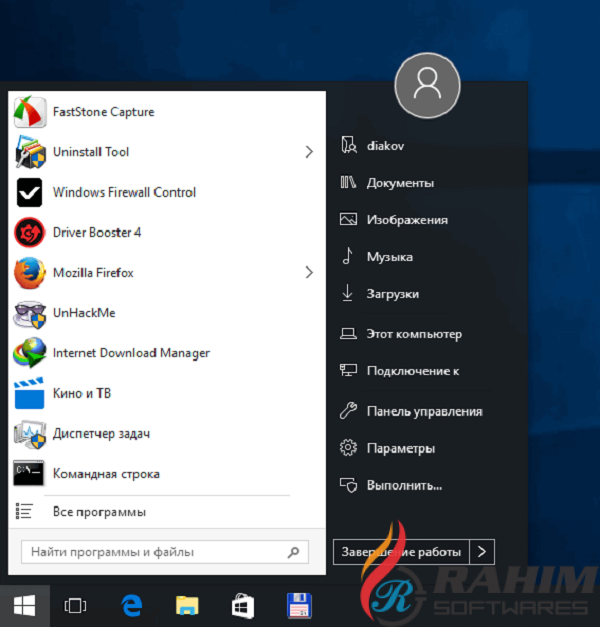
Task: Click the Windows Start button on taskbar
Action: tap(25, 605)
